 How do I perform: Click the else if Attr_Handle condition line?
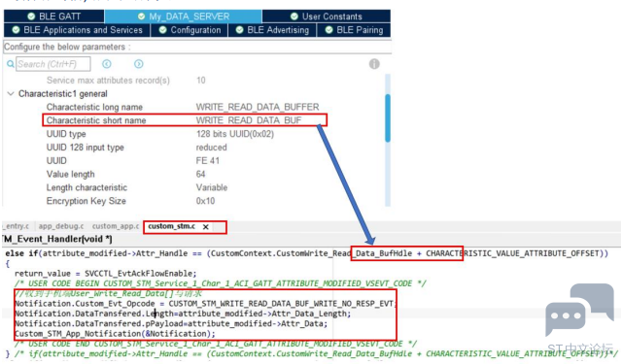[306, 253]
